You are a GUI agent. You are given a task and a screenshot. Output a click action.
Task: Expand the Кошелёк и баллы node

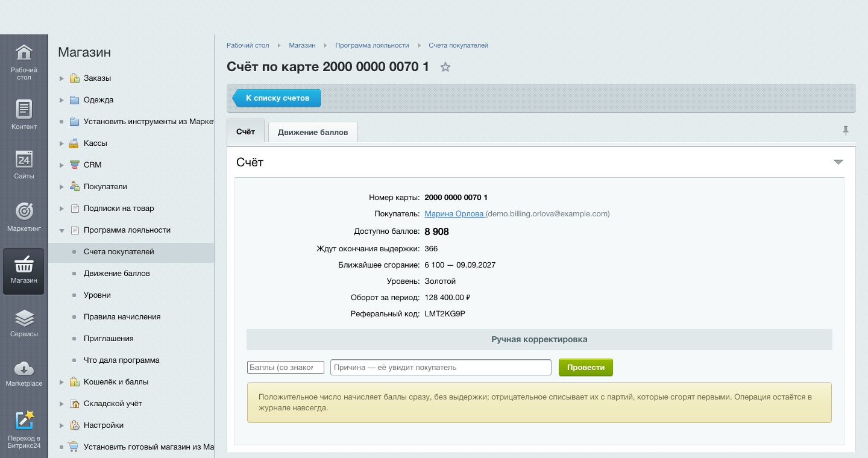tap(61, 382)
